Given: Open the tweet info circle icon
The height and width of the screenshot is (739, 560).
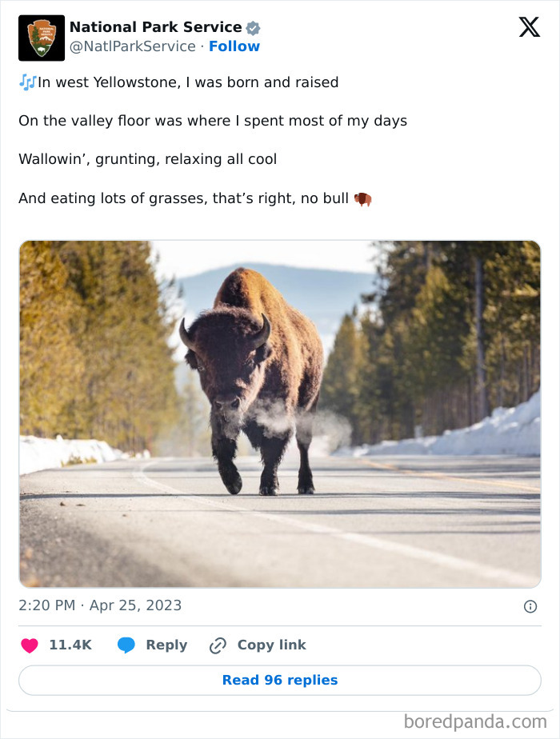Looking at the screenshot, I should (x=530, y=605).
